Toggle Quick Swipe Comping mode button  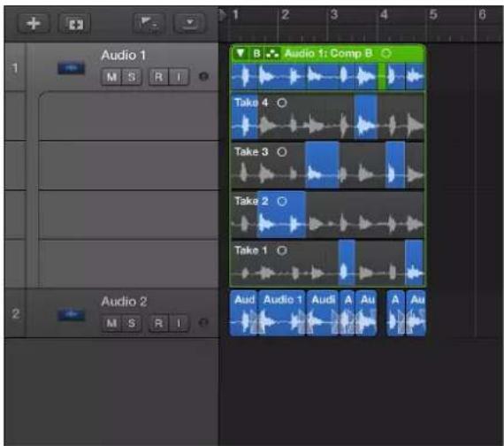coord(272,53)
